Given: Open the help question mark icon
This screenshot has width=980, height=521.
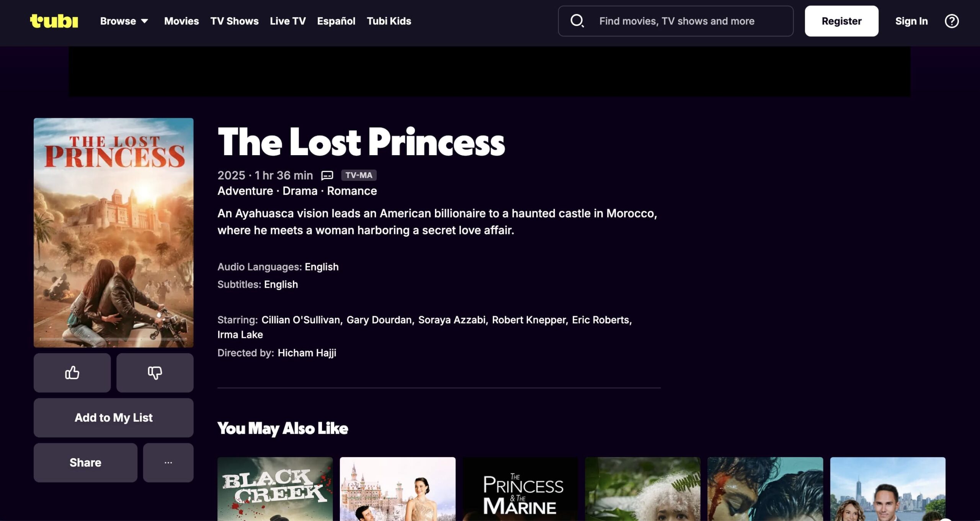Looking at the screenshot, I should tap(952, 21).
